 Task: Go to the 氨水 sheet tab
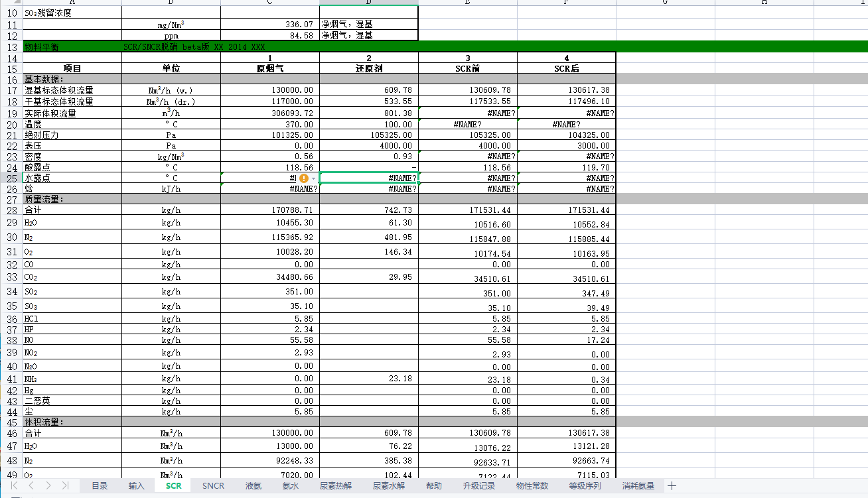pos(291,486)
